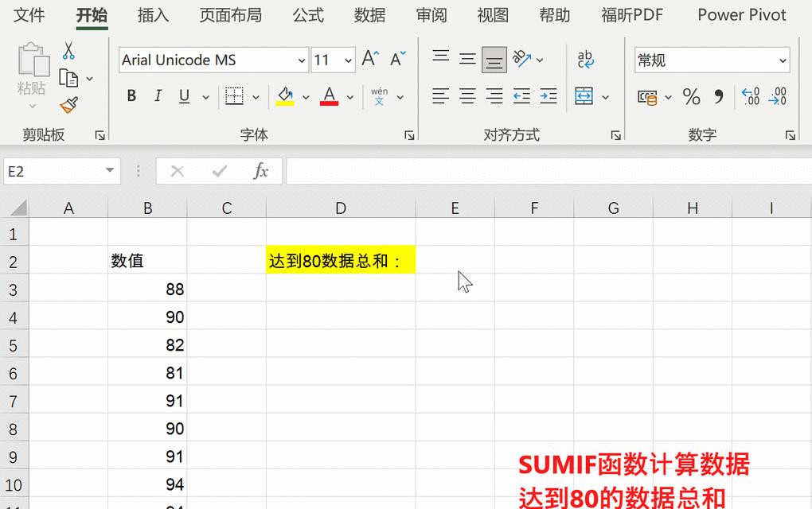
Task: Align text right
Action: pyautogui.click(x=494, y=96)
